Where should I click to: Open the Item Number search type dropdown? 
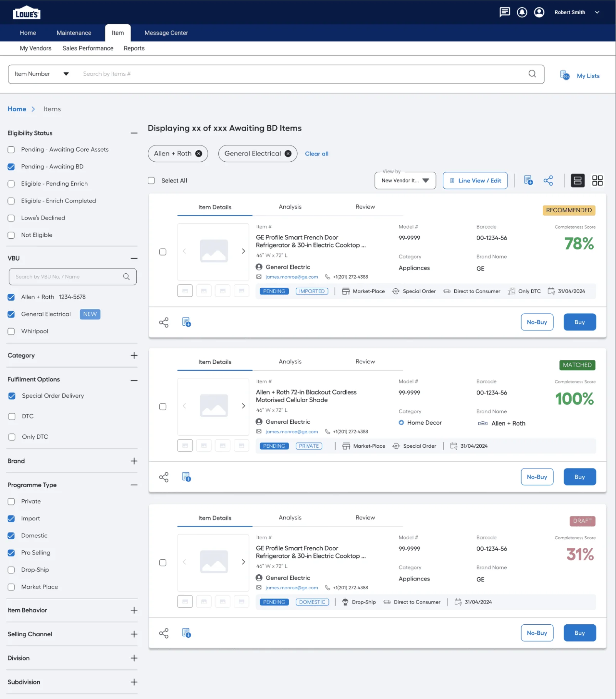tap(42, 74)
